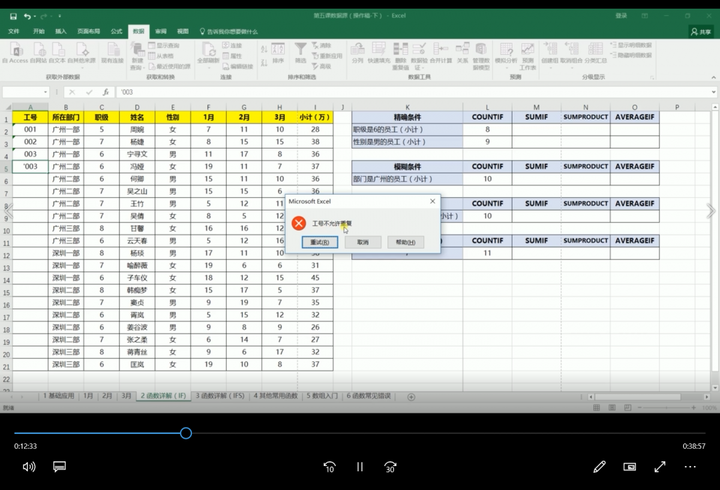This screenshot has width=720, height=490.
Task: Switch to the 审阅 ribbon tab
Action: click(161, 31)
